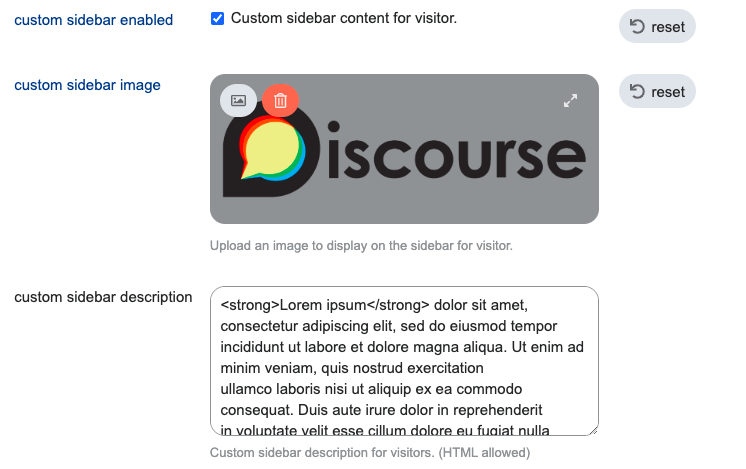Viewport: 746px width, 469px height.
Task: Click the undo arrow icon beside custom sidebar enabled
Action: (637, 26)
